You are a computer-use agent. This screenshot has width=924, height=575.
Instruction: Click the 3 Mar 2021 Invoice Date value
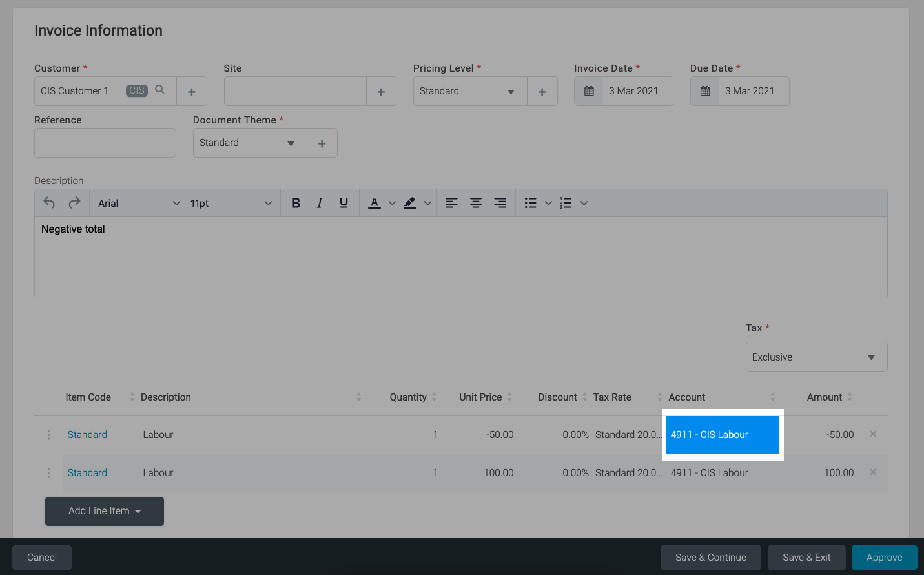(633, 91)
